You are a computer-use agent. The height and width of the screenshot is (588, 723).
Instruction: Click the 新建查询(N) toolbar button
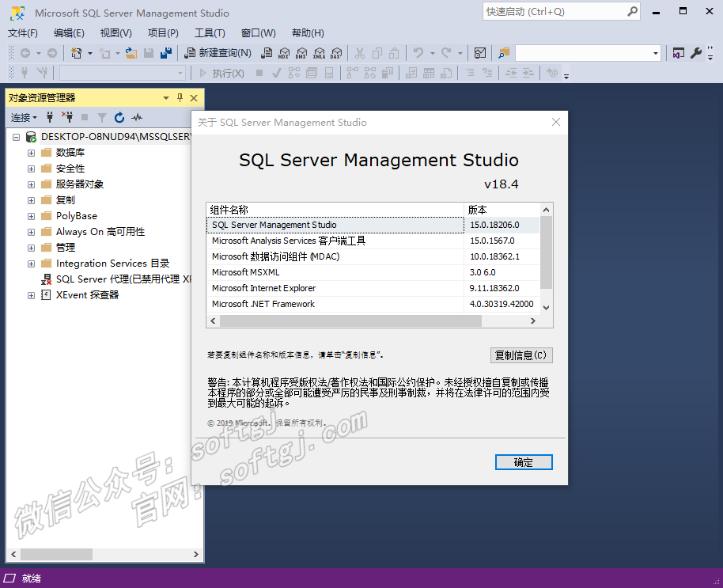point(218,53)
